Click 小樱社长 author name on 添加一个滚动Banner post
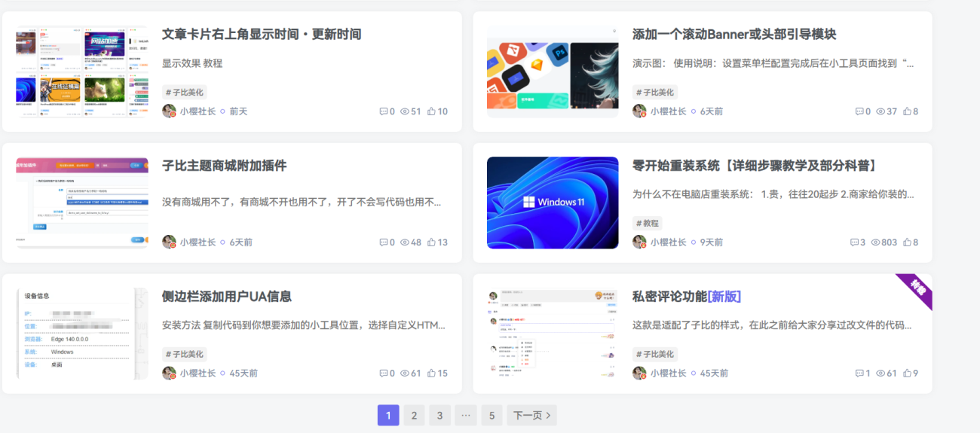The height and width of the screenshot is (433, 980). [x=668, y=111]
